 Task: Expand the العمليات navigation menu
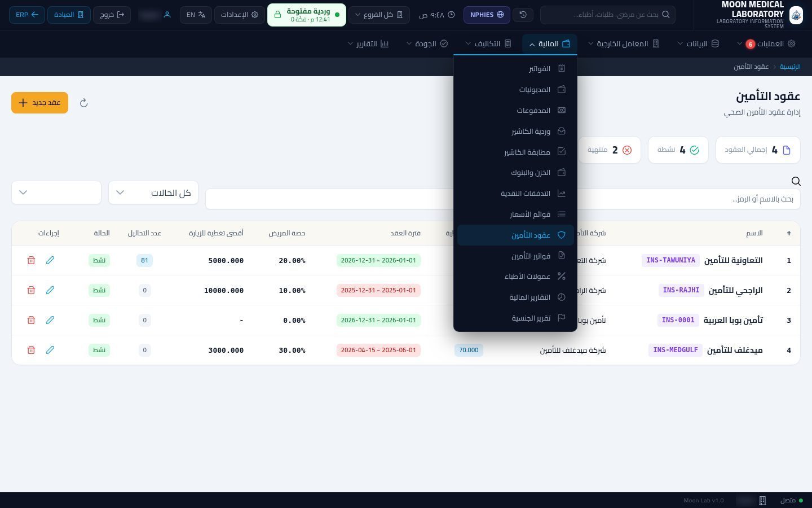pos(767,44)
